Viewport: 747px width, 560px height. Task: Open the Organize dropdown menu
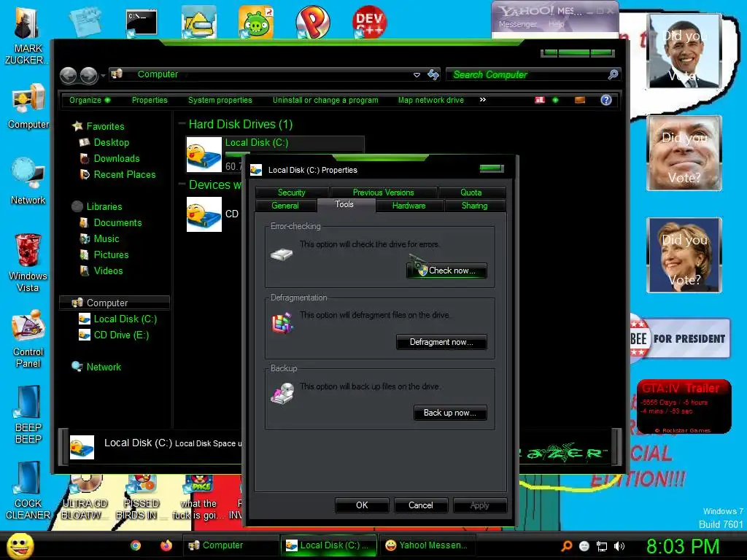click(90, 100)
